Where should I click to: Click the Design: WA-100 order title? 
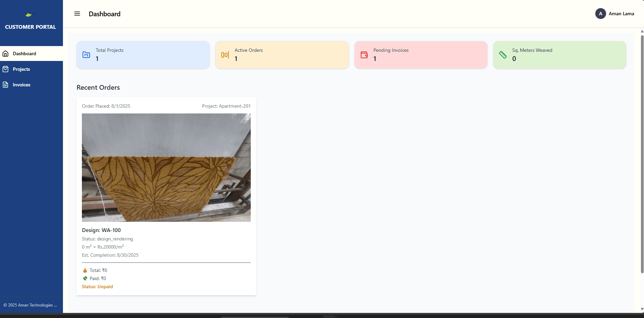tap(101, 230)
